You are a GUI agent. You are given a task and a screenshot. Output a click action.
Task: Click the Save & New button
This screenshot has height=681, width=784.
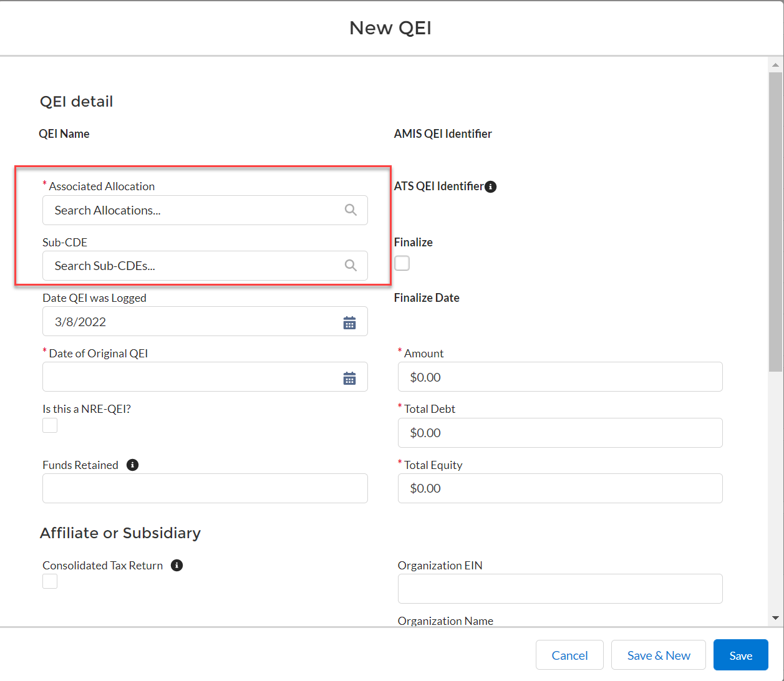[x=658, y=655]
